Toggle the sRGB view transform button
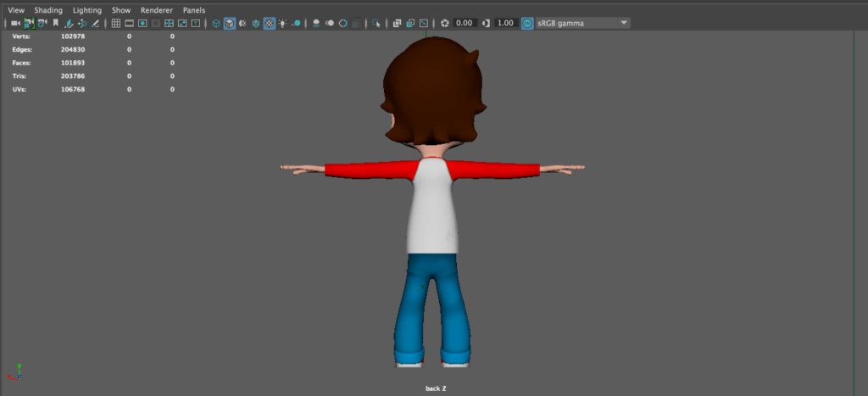This screenshot has height=396, width=868. (x=527, y=23)
